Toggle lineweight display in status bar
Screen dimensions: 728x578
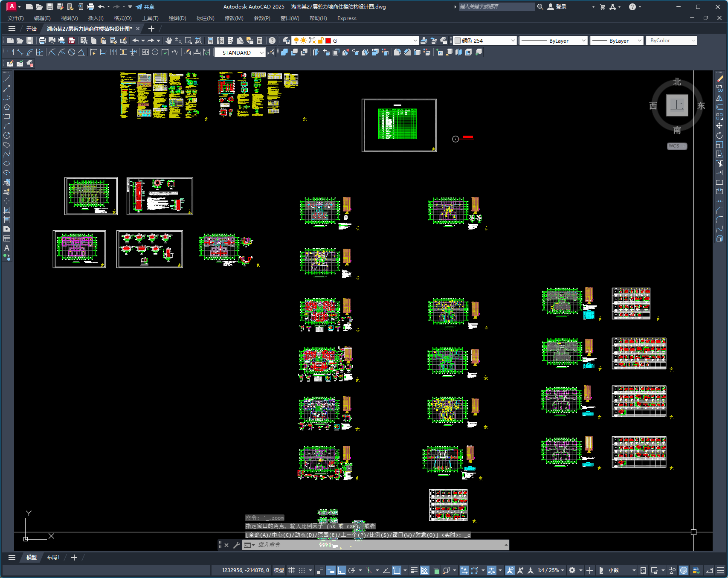pyautogui.click(x=414, y=570)
